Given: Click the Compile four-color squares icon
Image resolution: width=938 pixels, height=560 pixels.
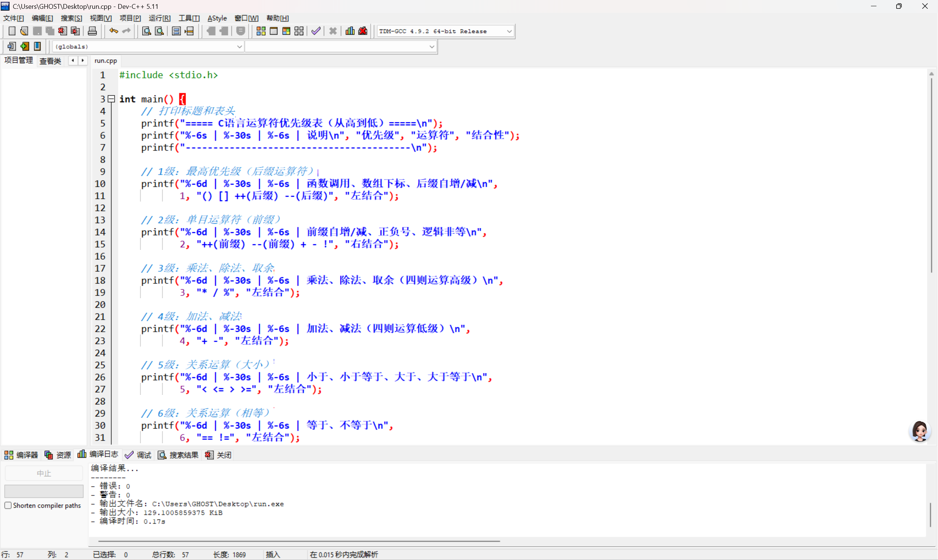Looking at the screenshot, I should pyautogui.click(x=261, y=31).
